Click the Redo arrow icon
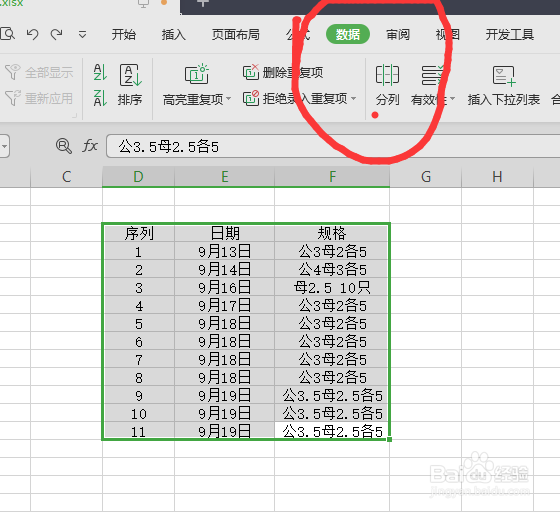Viewport: 560px width, 512px height. click(56, 34)
